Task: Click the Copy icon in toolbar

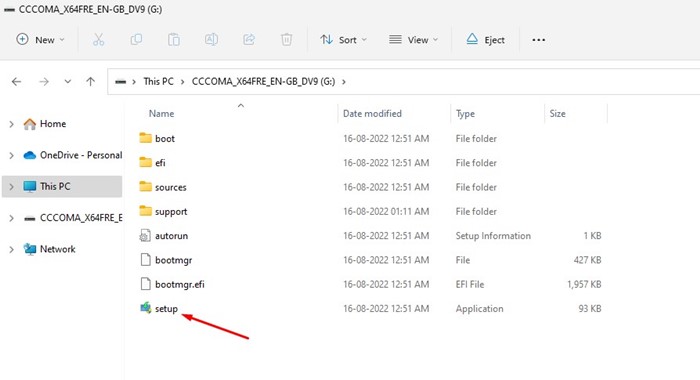Action: pyautogui.click(x=136, y=40)
